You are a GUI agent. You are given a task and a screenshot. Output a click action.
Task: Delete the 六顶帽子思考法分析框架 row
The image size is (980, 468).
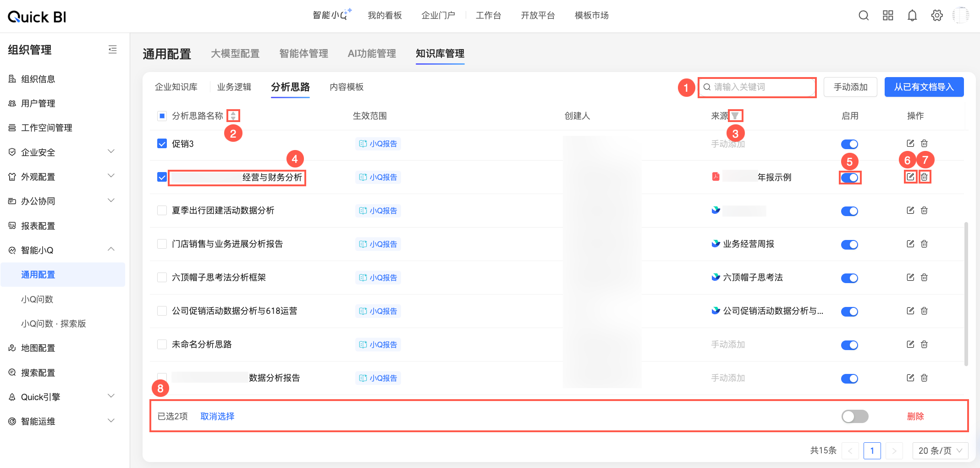[925, 277]
